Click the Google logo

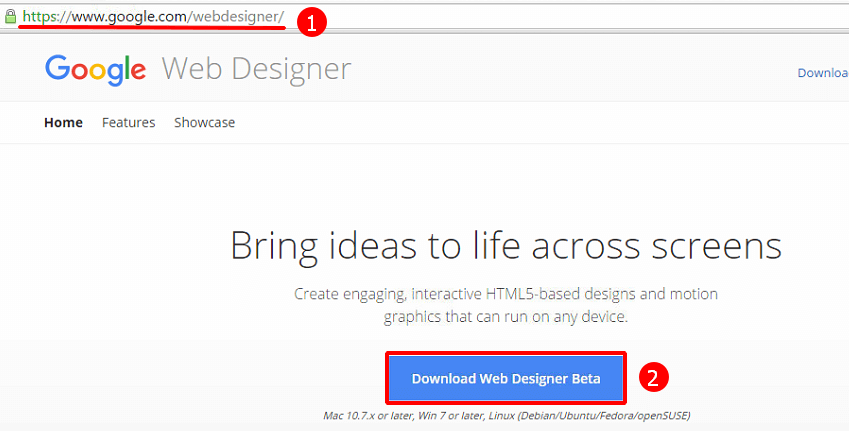(x=95, y=69)
